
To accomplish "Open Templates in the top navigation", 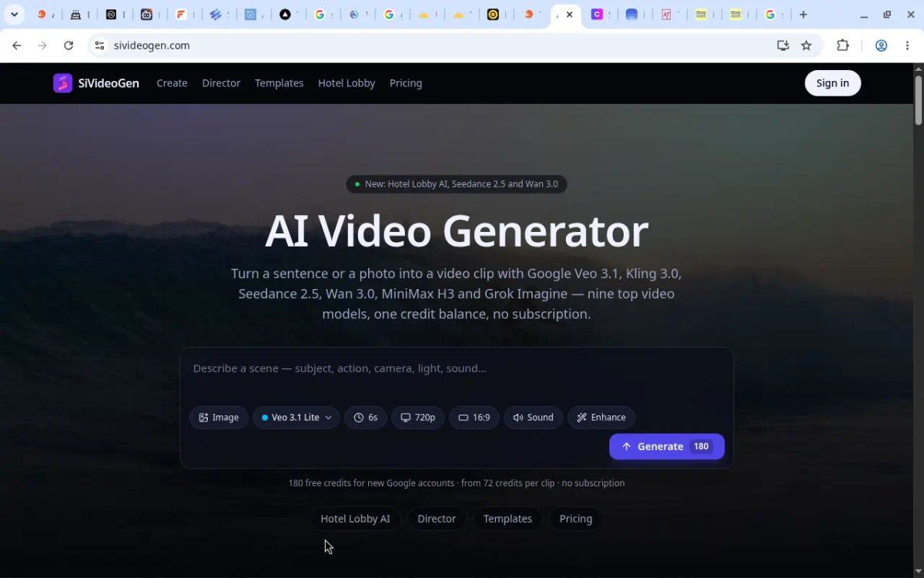I will tap(279, 83).
